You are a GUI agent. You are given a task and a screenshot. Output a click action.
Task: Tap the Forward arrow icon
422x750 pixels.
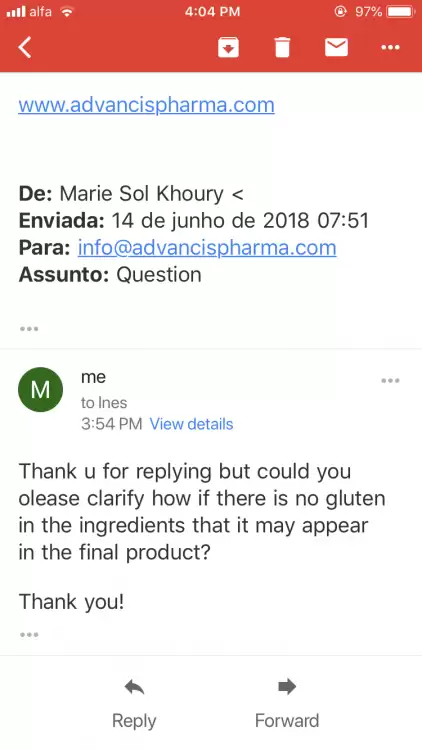coord(287,687)
